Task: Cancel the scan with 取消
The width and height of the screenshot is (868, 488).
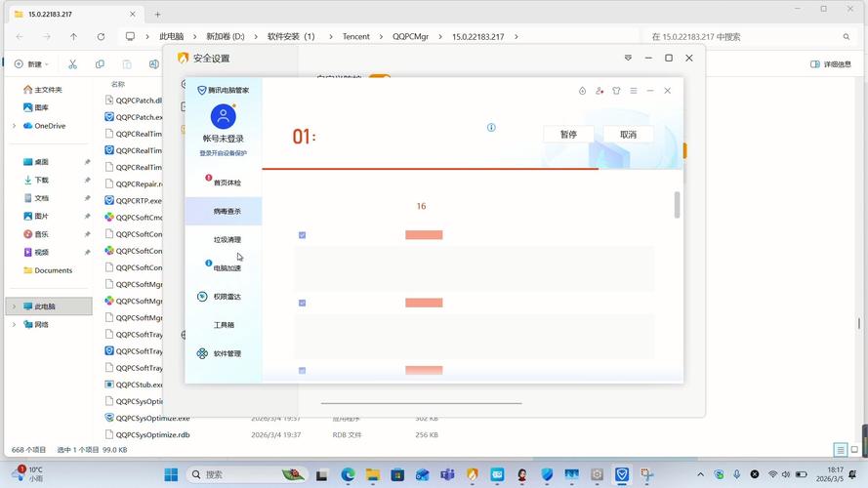Action: 629,135
